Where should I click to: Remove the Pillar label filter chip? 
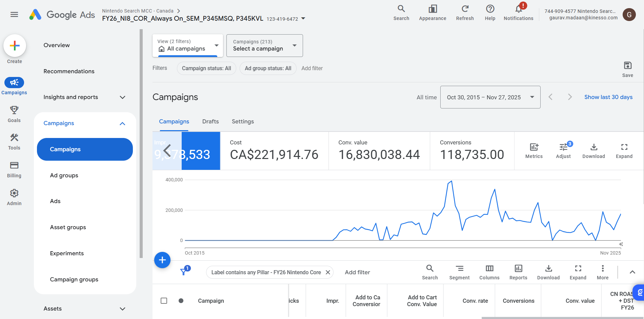tap(328, 272)
